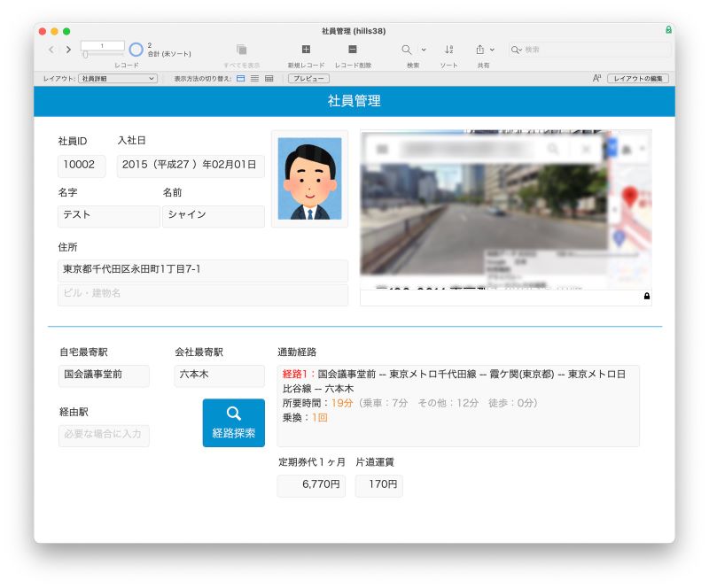Screen dimensions: 709x588
Task: Click the lock icon below the map
Action: tap(647, 296)
